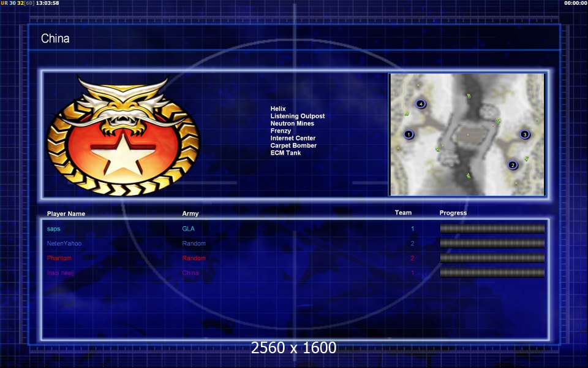Click the Player Name column header
This screenshot has height=368, width=588.
(x=66, y=213)
